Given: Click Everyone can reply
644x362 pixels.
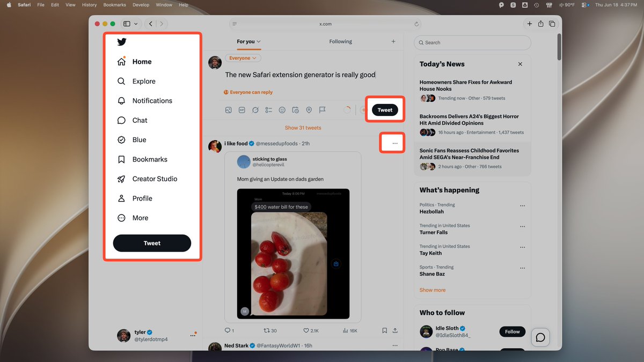Looking at the screenshot, I should click(248, 92).
